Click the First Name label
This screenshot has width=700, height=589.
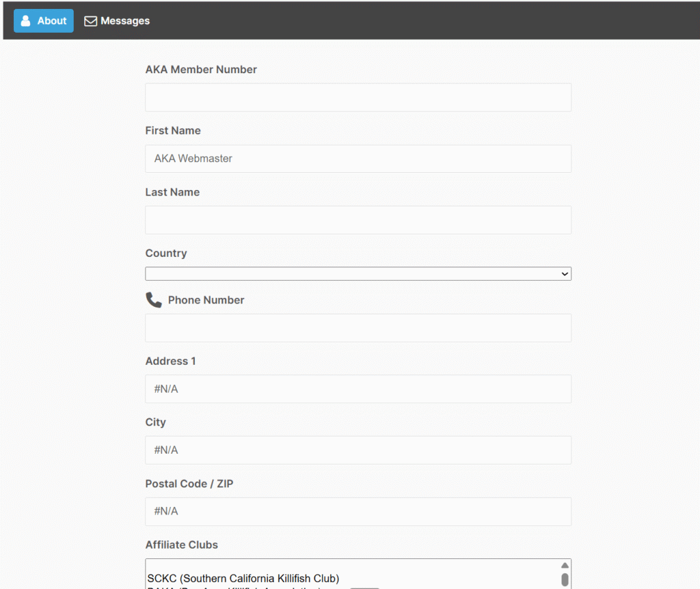click(173, 131)
